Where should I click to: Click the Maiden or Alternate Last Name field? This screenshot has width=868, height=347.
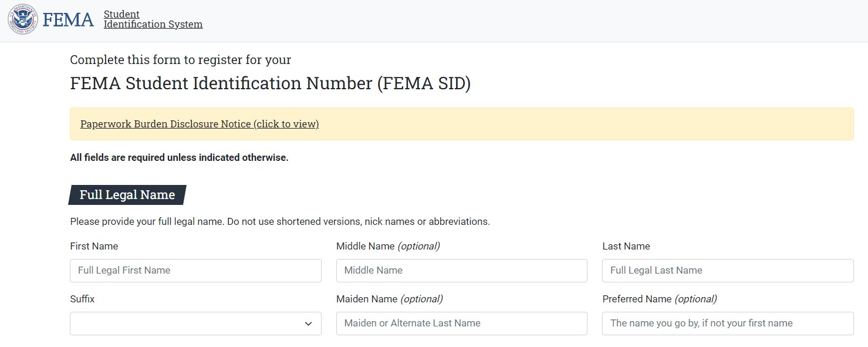pos(461,324)
